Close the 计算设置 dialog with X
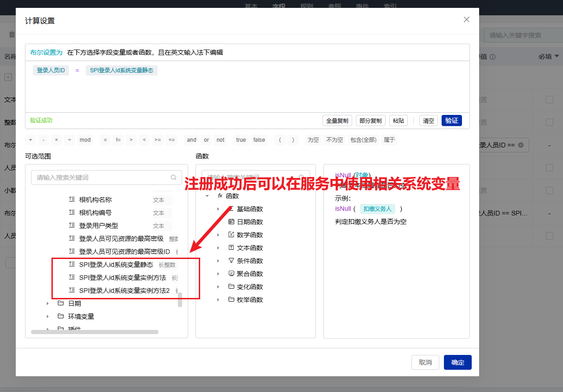This screenshot has width=563, height=392. tap(467, 19)
